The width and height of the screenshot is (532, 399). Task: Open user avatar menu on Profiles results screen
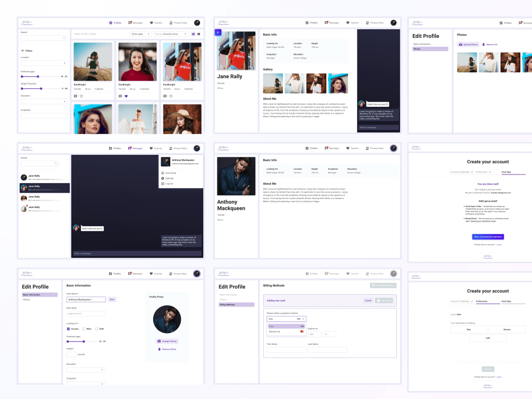pos(197,23)
